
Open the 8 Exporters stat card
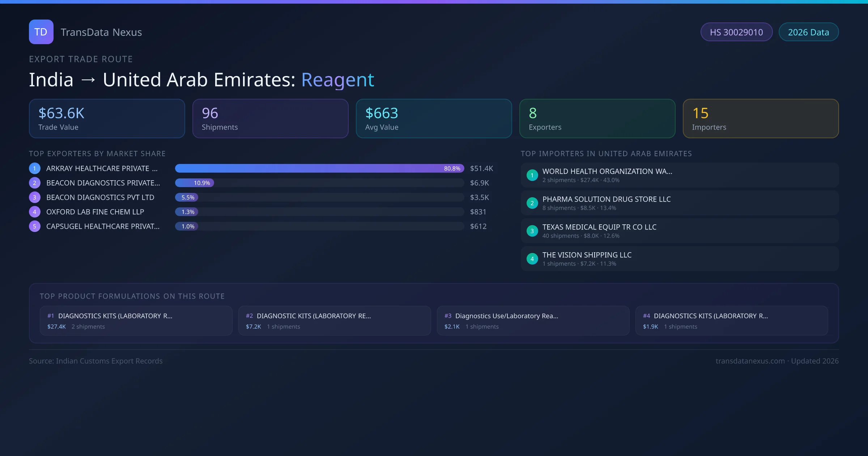click(x=597, y=119)
